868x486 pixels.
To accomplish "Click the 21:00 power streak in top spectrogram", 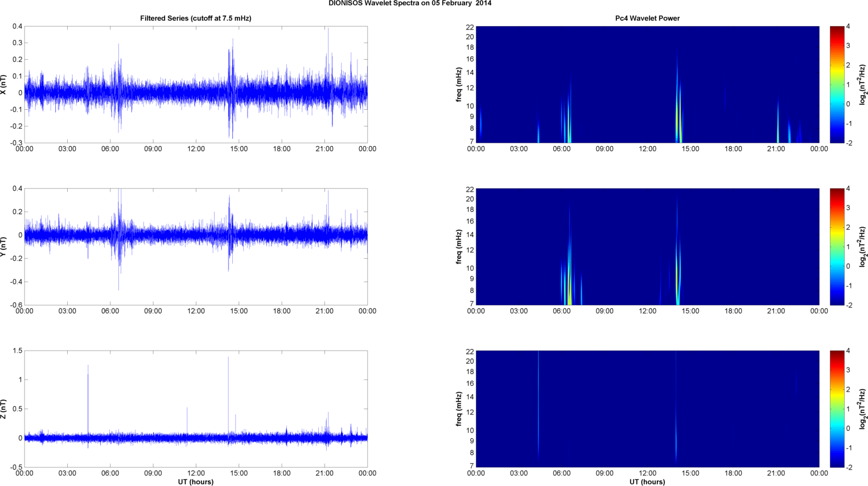I will coord(778,122).
